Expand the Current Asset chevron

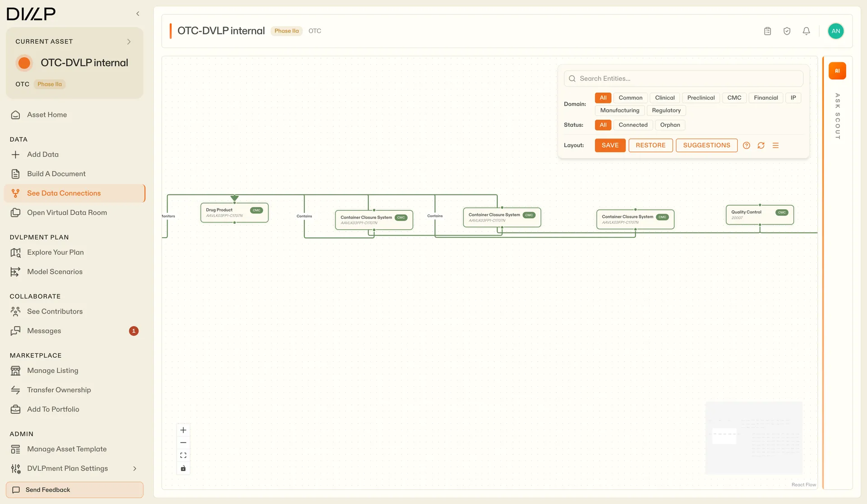point(129,42)
